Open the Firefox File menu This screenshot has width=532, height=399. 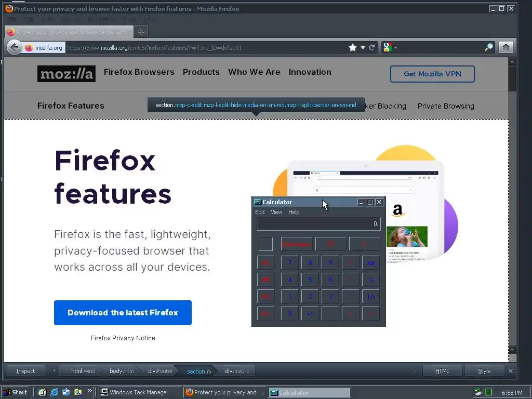tap(12, 19)
